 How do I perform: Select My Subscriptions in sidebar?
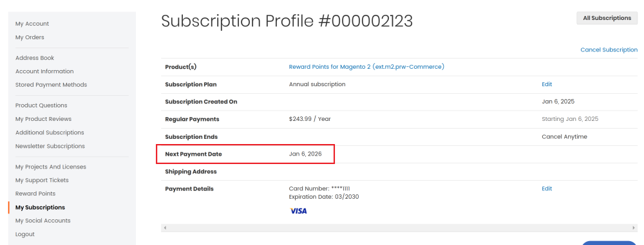pos(40,208)
